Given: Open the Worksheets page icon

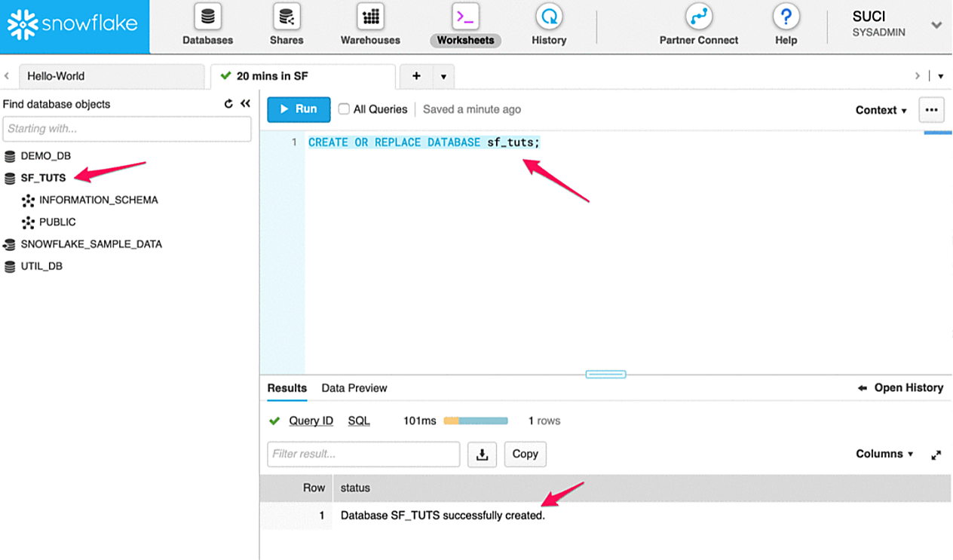Looking at the screenshot, I should pos(465,17).
